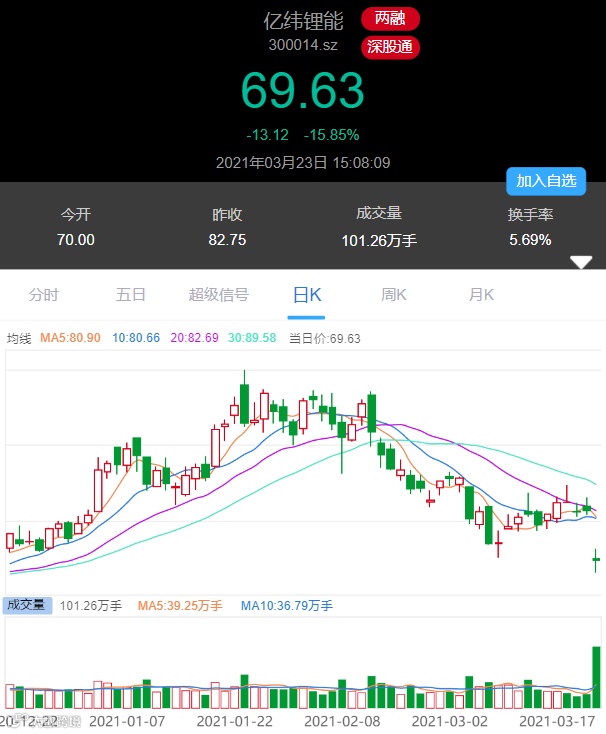Select the 日K tab
The height and width of the screenshot is (734, 606).
(x=307, y=295)
